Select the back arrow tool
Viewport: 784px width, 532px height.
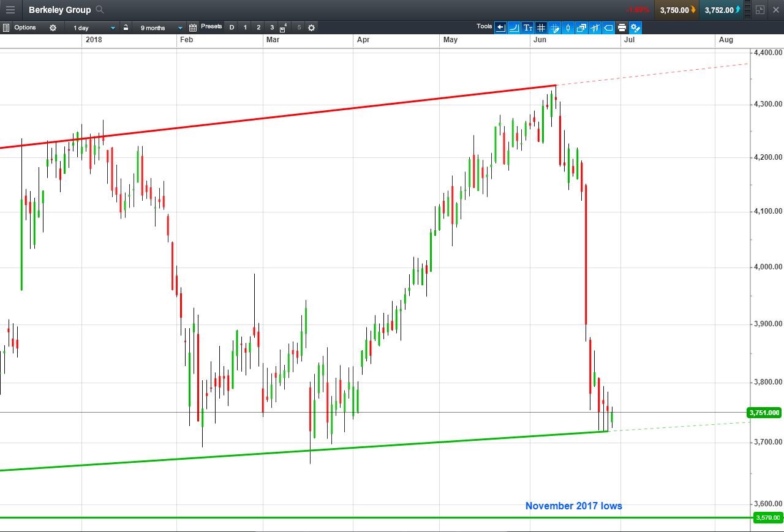coord(500,28)
